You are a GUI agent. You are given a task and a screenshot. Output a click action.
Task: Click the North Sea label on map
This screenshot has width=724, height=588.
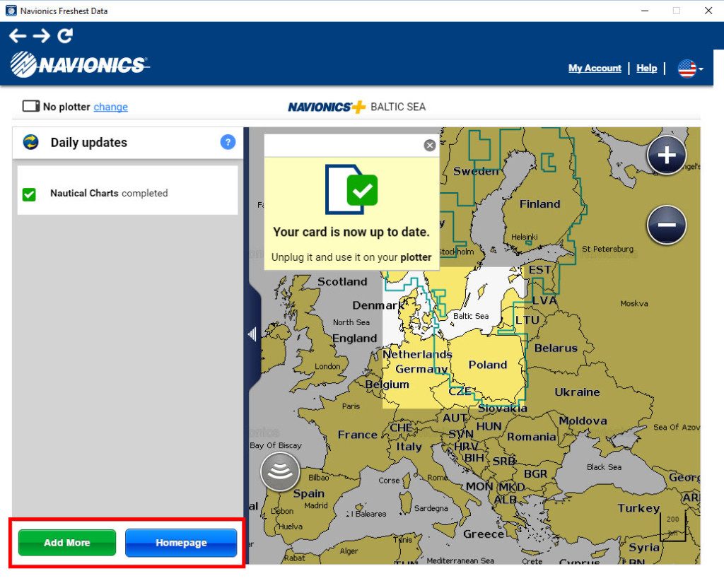351,322
